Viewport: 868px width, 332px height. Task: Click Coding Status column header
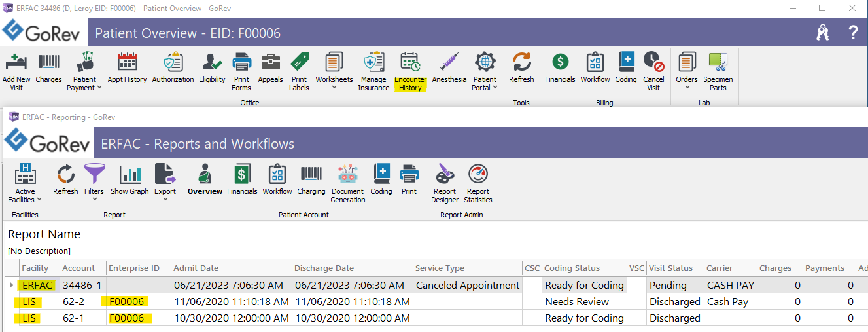pyautogui.click(x=584, y=268)
